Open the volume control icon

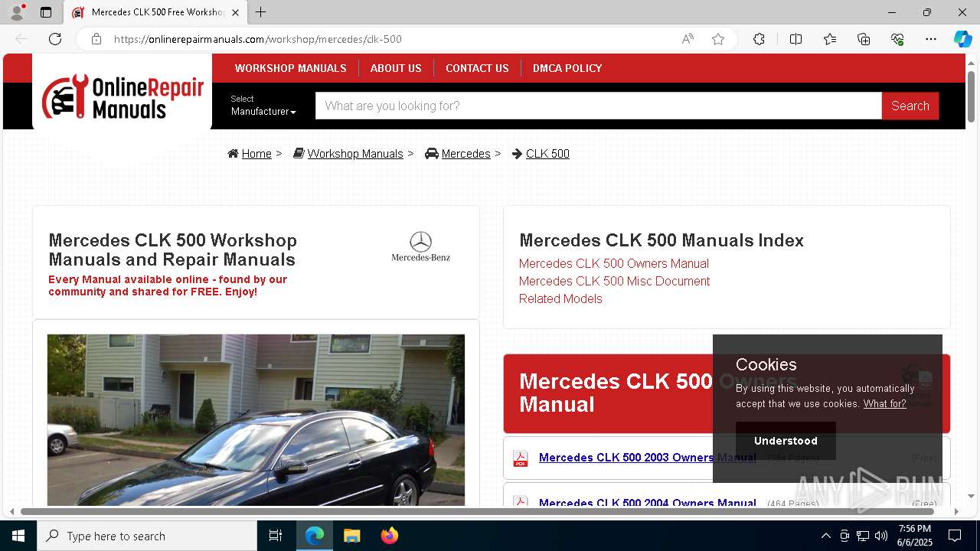881,536
